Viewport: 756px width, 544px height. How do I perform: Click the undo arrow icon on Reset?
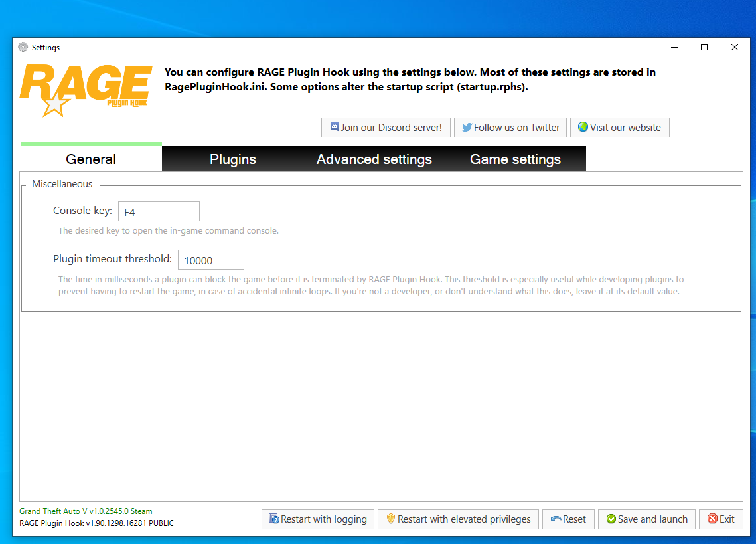[x=556, y=519]
